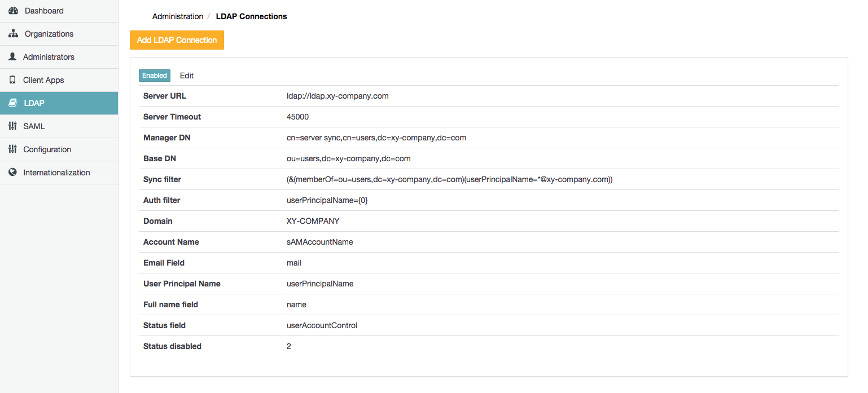Open Internationalization settings
Image resolution: width=868 pixels, height=393 pixels.
[x=56, y=173]
